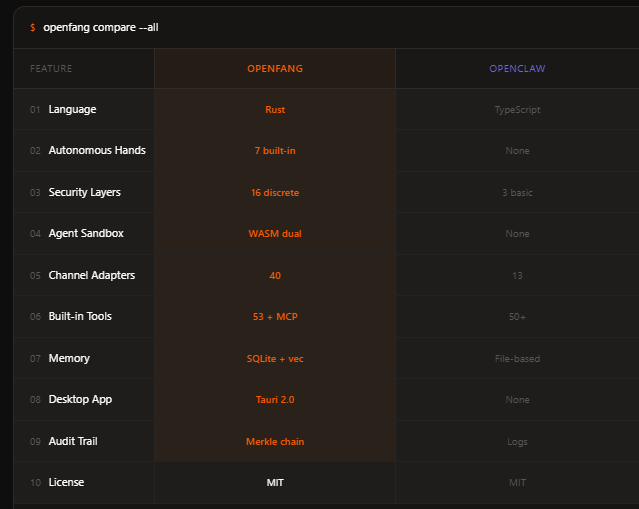Click the Memory row label
The height and width of the screenshot is (509, 639).
pyautogui.click(x=69, y=359)
